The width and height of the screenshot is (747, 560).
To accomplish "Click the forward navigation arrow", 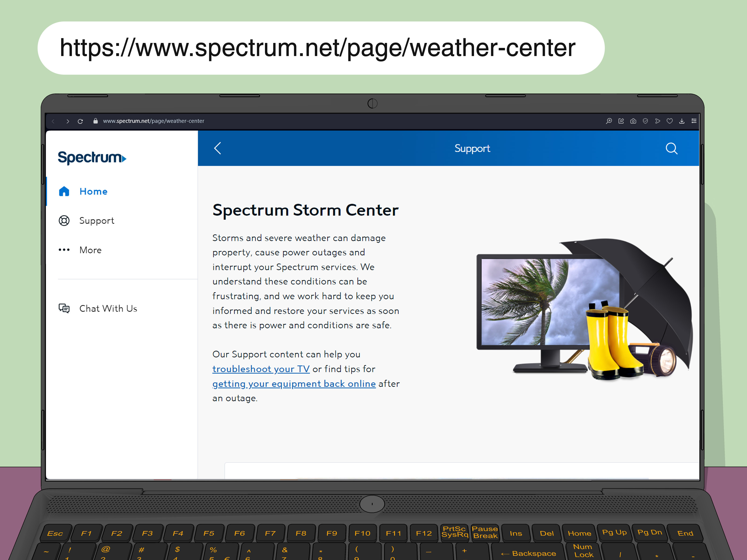I will point(68,121).
